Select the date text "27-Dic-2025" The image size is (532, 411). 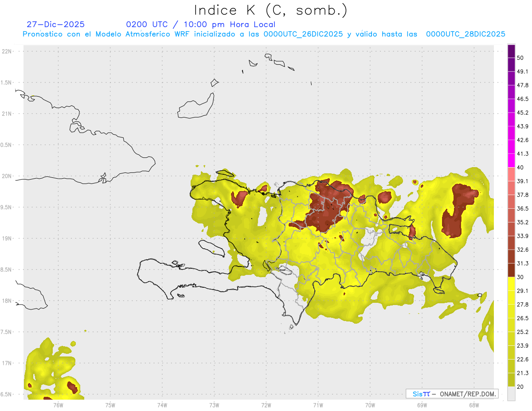pos(55,24)
